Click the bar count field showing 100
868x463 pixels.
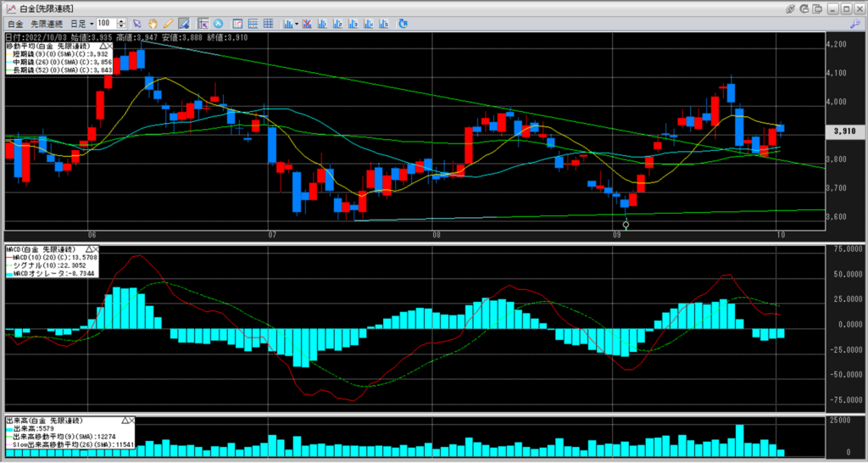pyautogui.click(x=106, y=24)
